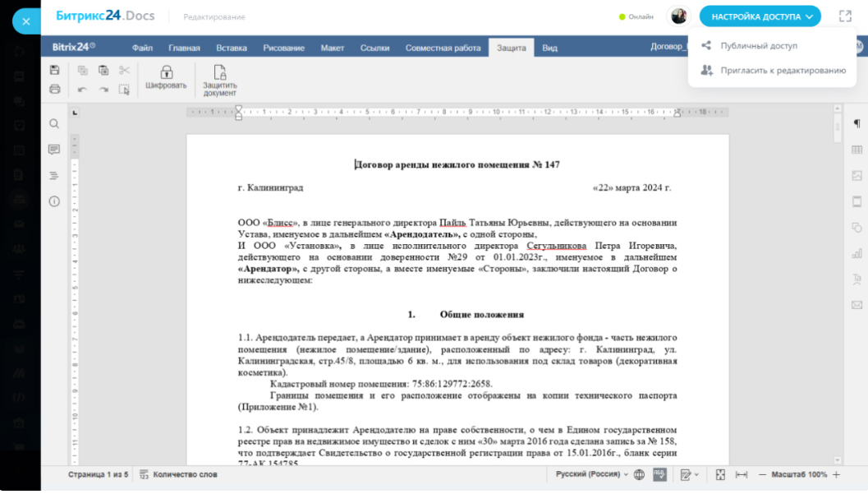Open Text Art settings in the right sidebar
This screenshot has width=868, height=494.
(x=857, y=279)
